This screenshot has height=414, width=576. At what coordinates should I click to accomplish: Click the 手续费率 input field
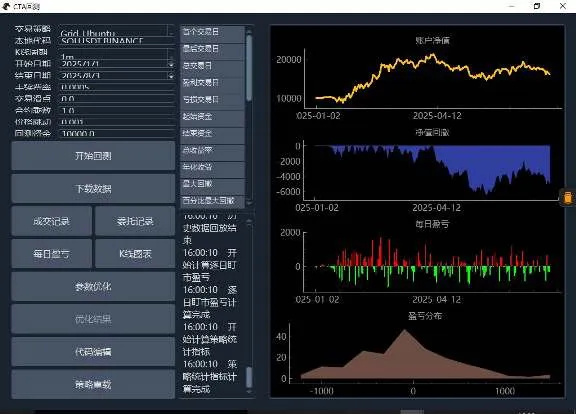tap(117, 87)
